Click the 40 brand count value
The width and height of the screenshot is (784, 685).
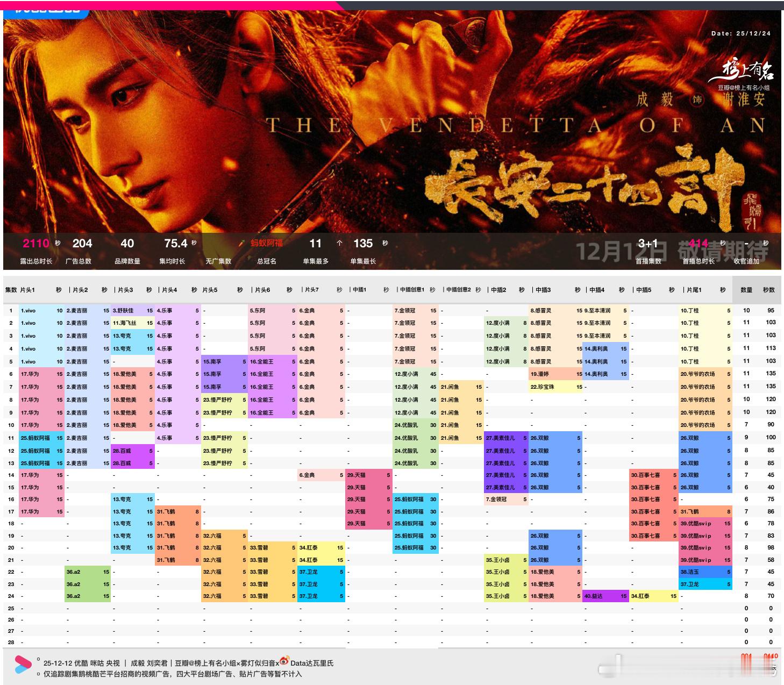click(x=127, y=243)
